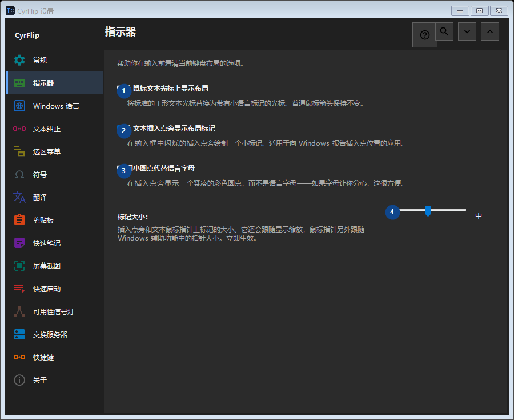The image size is (514, 420).
Task: Select the 指示器 keyboard icon in sidebar
Action: tap(19, 83)
